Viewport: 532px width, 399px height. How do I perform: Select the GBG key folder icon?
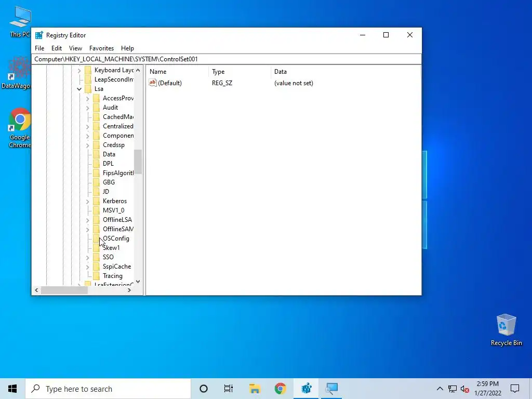click(96, 182)
